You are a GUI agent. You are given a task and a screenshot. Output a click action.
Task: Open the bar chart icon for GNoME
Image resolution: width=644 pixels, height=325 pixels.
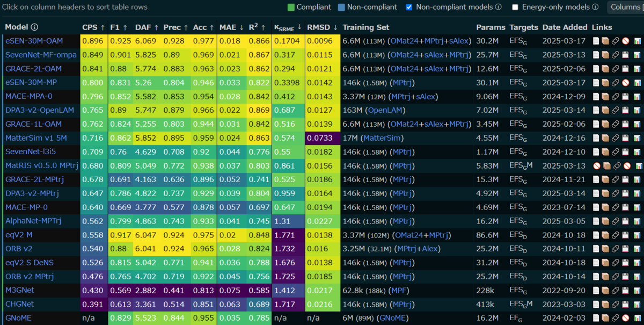point(637,317)
